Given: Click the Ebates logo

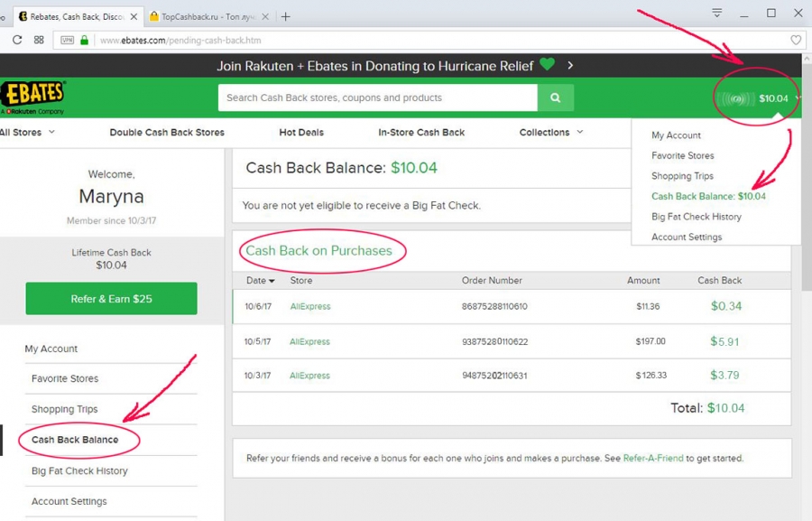Looking at the screenshot, I should point(33,97).
